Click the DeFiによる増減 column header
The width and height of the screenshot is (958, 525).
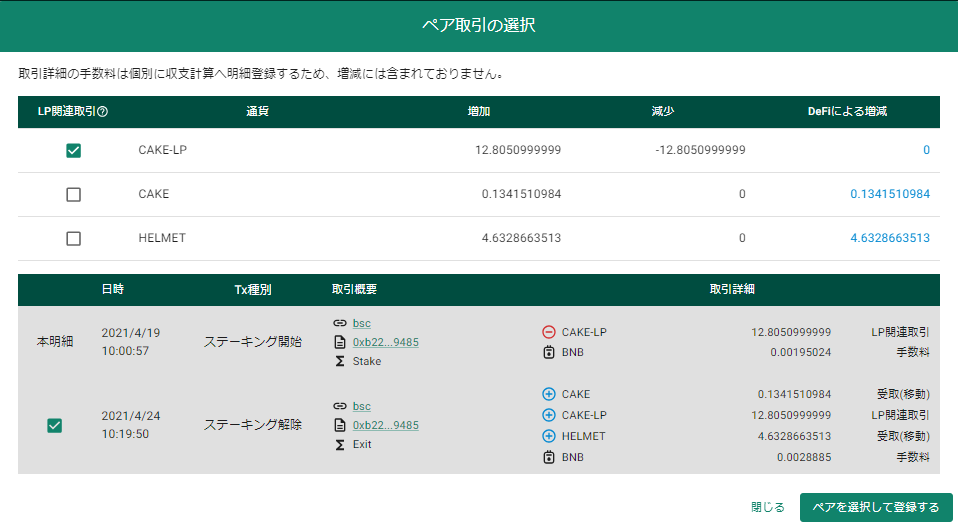(x=847, y=112)
